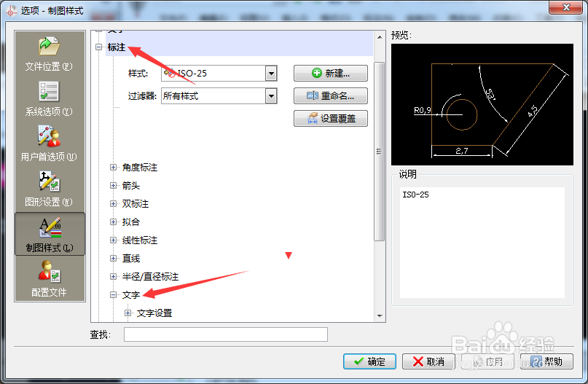Select the 文字 tree row text

131,295
